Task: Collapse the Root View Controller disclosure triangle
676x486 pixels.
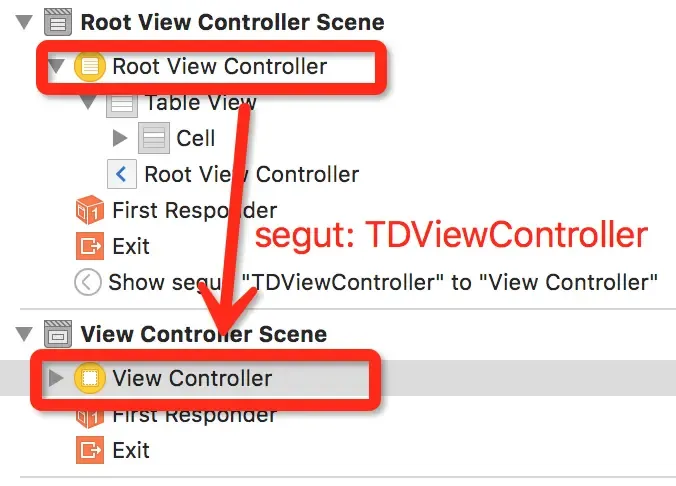Action: click(56, 66)
